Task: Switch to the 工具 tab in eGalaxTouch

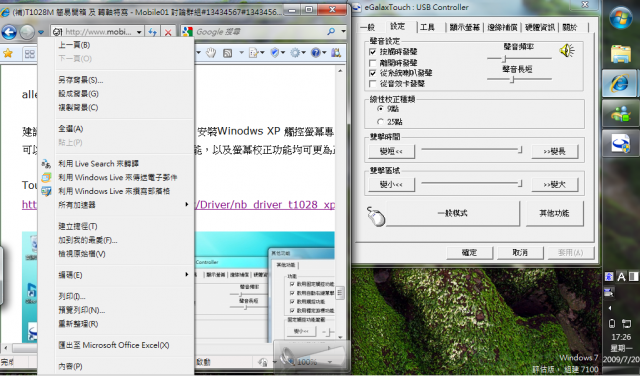Action: point(427,27)
